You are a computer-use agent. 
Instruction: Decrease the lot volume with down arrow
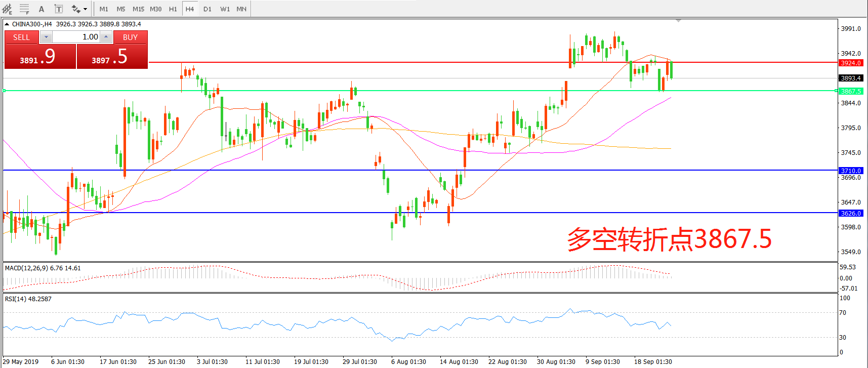[46, 37]
